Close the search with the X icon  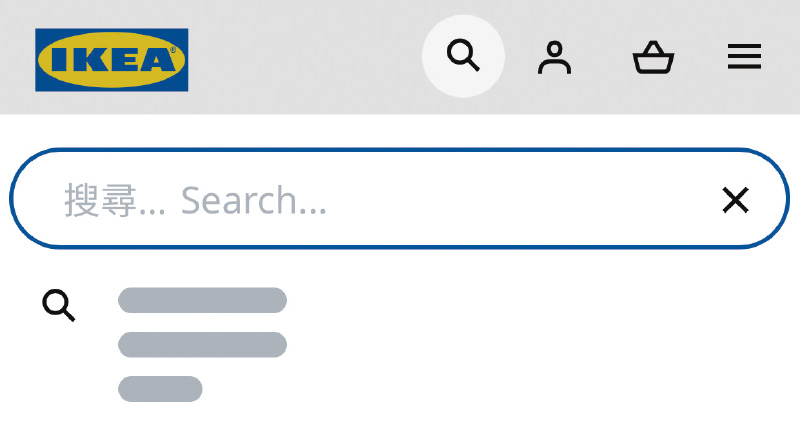(736, 199)
